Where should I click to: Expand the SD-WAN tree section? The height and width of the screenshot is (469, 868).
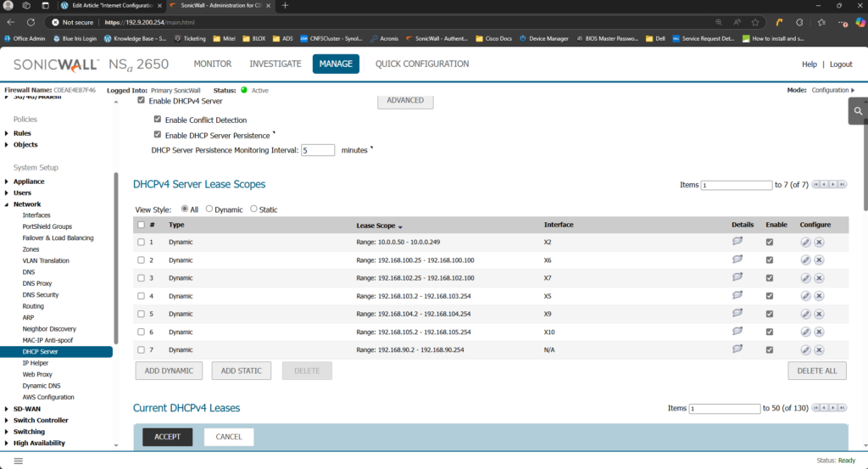7,409
